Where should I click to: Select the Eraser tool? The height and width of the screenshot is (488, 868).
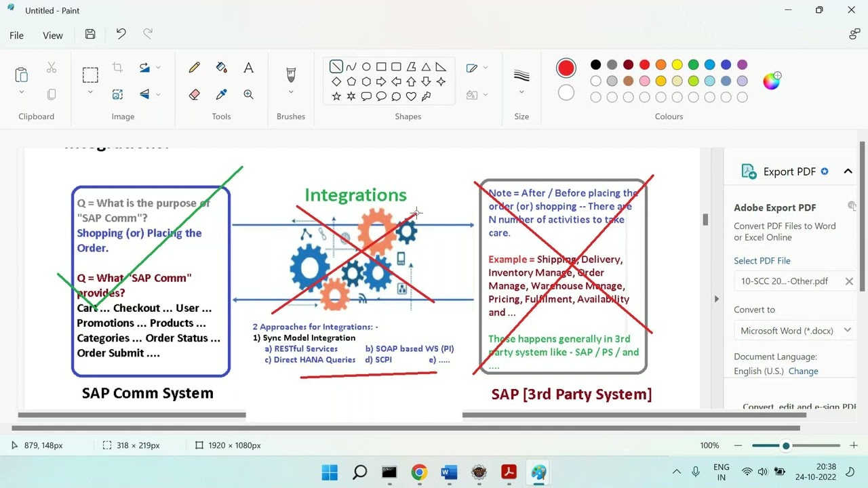pos(195,95)
